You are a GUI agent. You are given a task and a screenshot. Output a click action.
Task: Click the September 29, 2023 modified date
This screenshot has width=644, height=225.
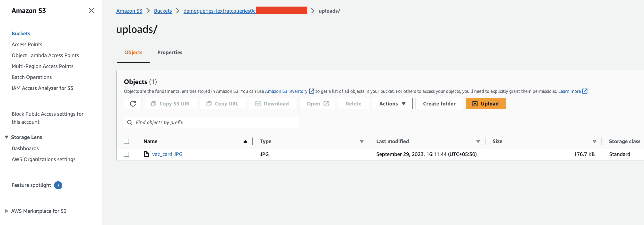[426, 154]
